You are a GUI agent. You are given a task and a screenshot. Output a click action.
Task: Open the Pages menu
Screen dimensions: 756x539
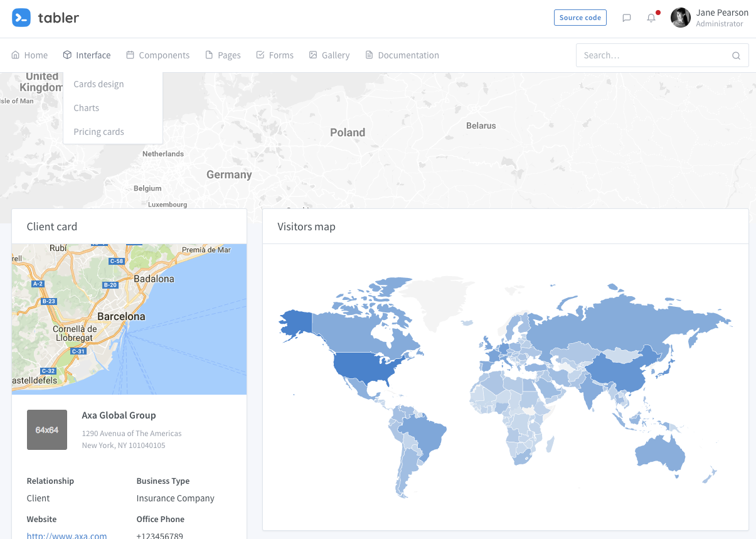coord(223,55)
